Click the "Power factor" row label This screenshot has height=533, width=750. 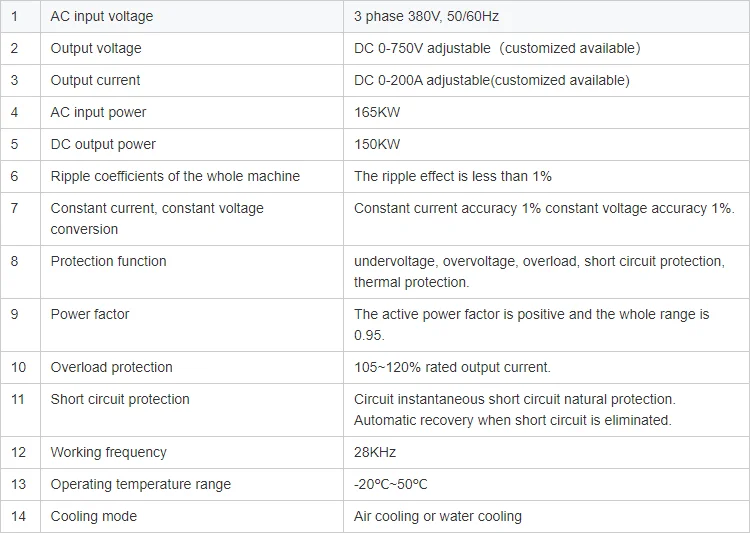pos(90,314)
